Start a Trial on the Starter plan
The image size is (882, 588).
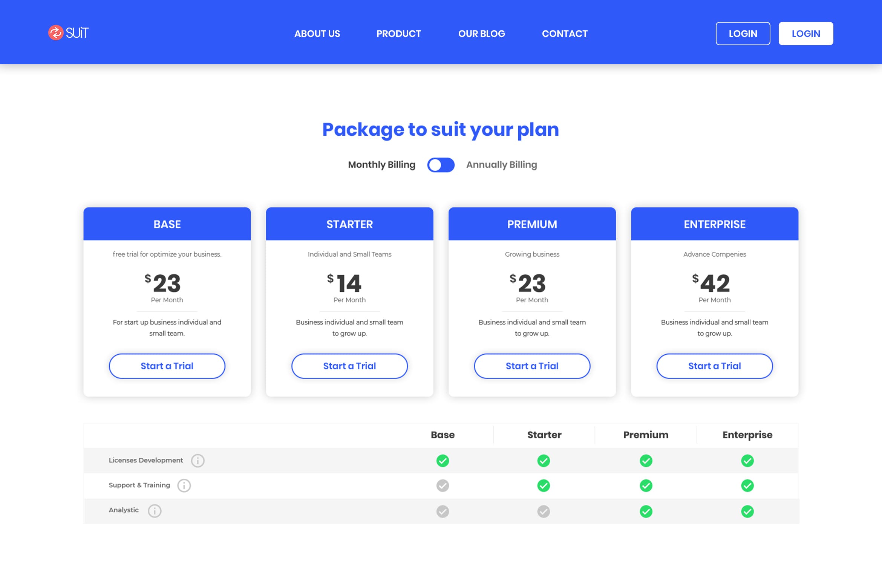pos(349,366)
